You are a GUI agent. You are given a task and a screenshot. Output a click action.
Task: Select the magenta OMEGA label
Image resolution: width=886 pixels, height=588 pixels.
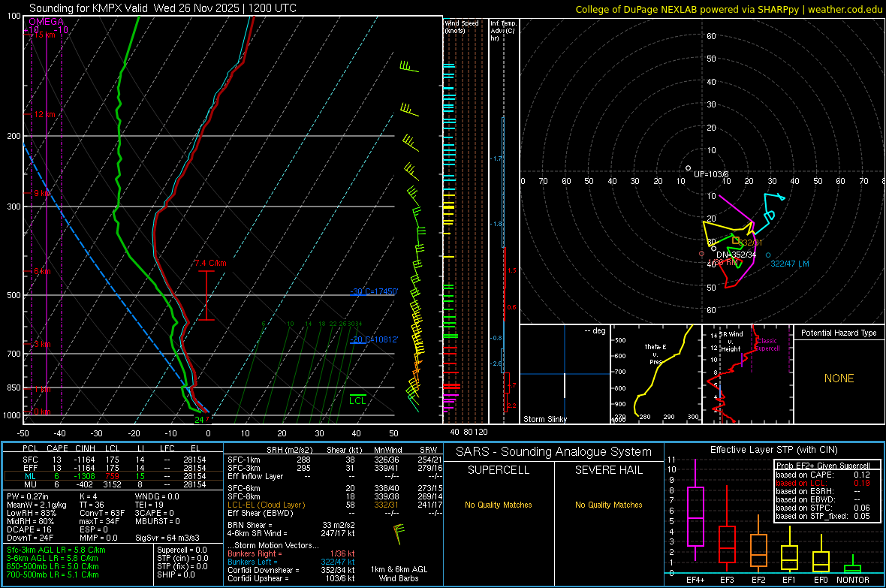47,22
